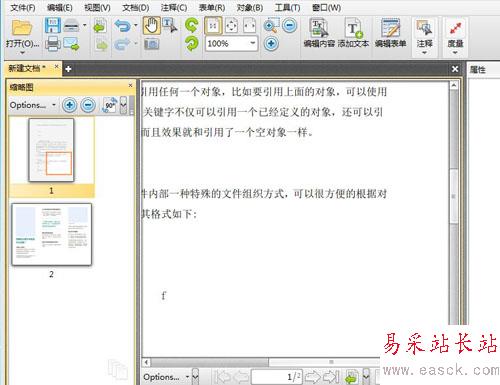Send document by email icon
This screenshot has height=385, width=500.
[71, 44]
